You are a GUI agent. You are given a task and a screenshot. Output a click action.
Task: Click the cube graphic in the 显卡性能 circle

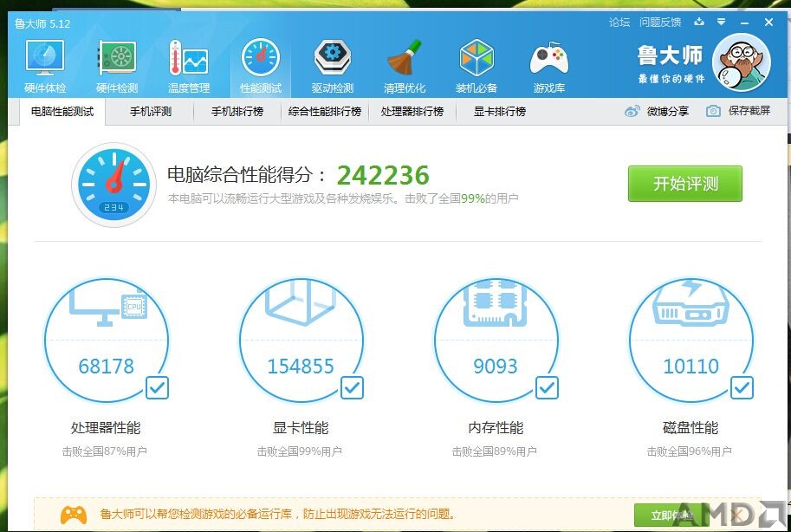[301, 304]
